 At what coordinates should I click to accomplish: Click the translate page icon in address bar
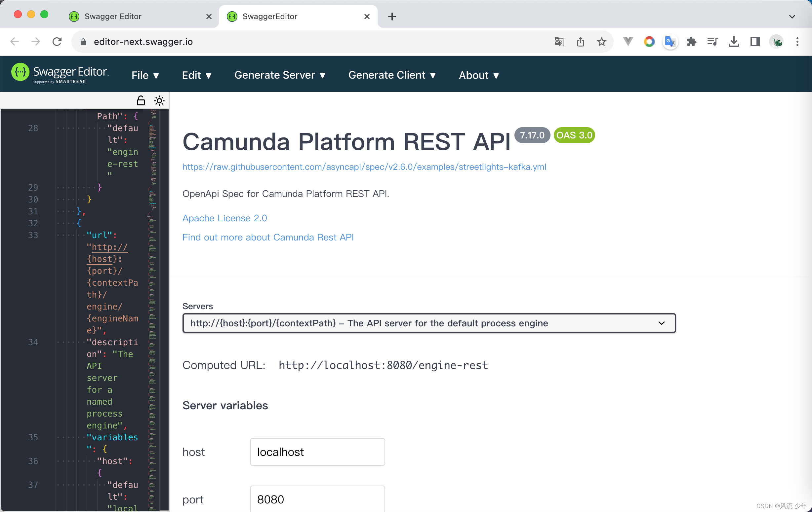559,42
